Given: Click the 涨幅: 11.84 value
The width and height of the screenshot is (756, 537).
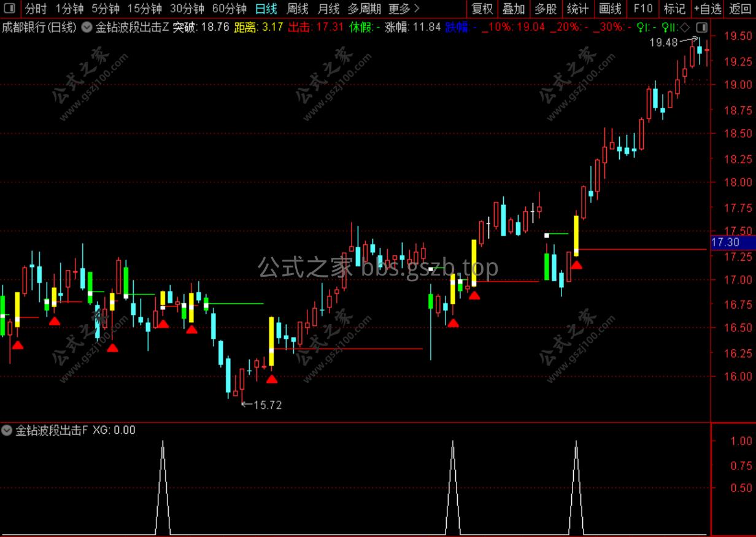Looking at the screenshot, I should pos(413,27).
